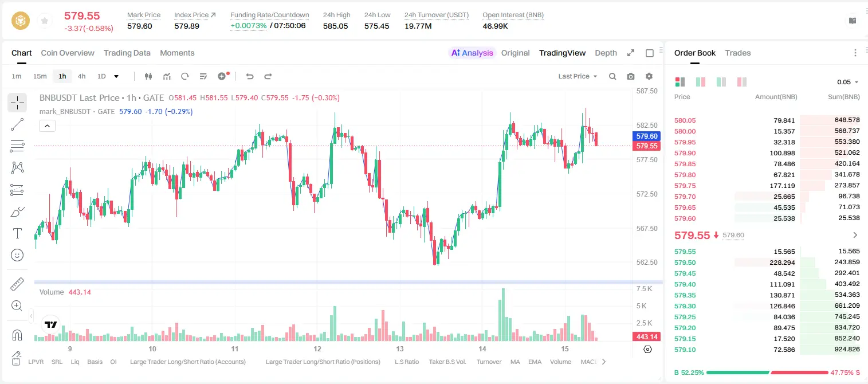
Task: Select the ruler measure tool
Action: coord(17,284)
